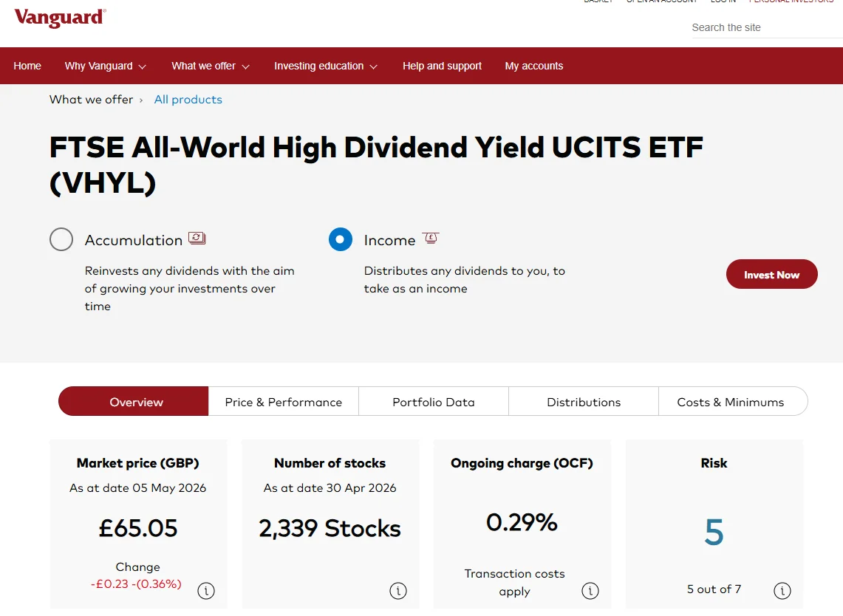Click the 5 out of 7 text
This screenshot has height=616, width=843.
tap(714, 589)
